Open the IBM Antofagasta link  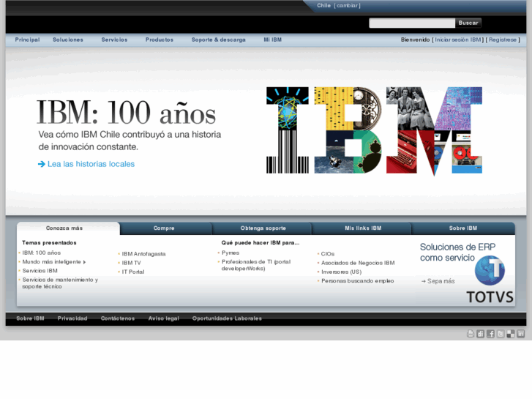[144, 254]
